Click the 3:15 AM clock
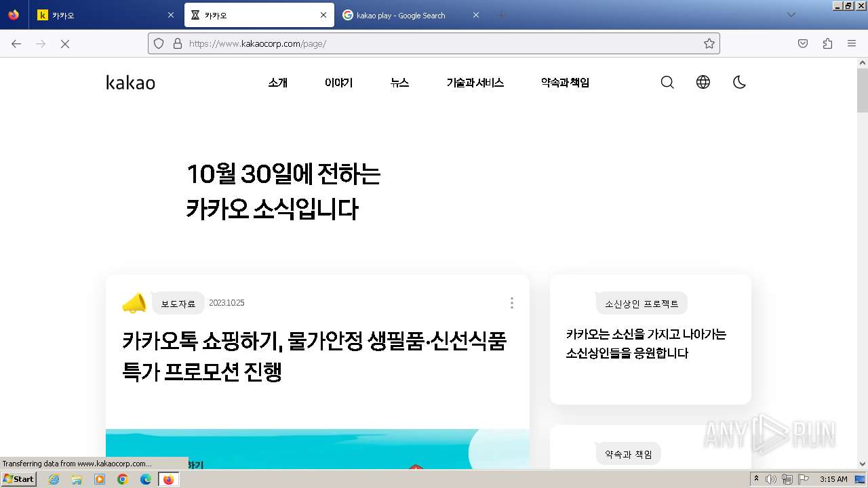Viewport: 868px width, 488px height. 833,479
